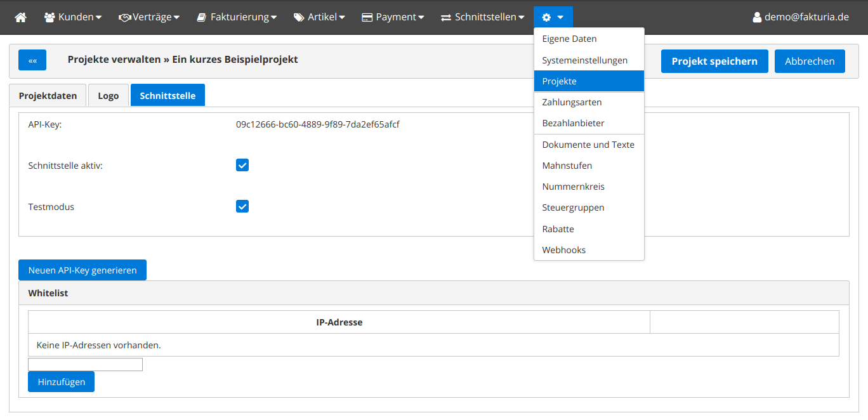Open the Logo tab
This screenshot has height=420, width=868.
coord(108,96)
